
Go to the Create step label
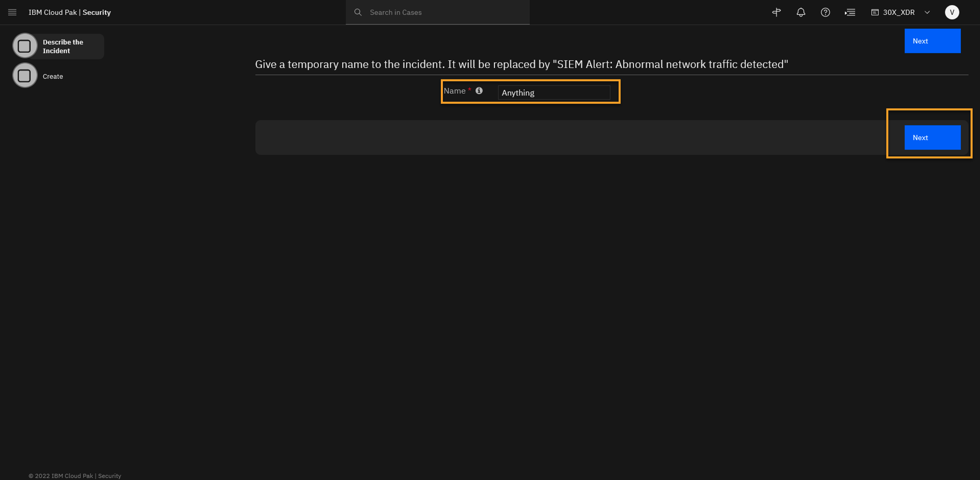[x=53, y=76]
